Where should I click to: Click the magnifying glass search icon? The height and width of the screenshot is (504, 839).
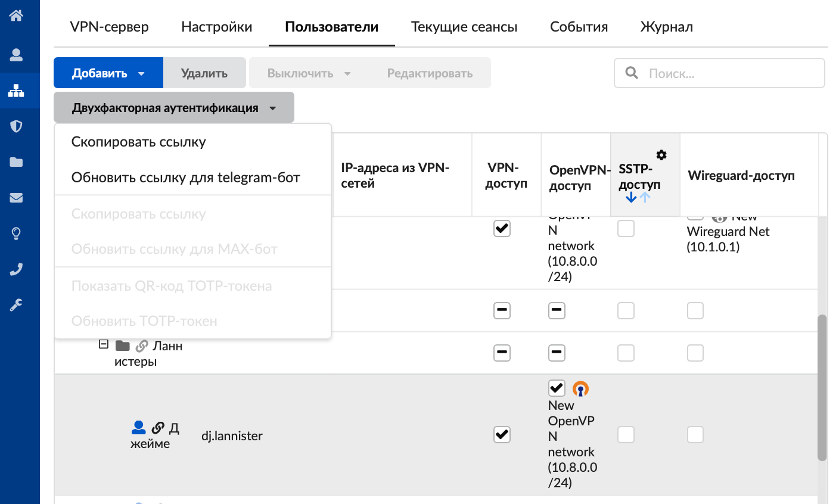pyautogui.click(x=632, y=73)
